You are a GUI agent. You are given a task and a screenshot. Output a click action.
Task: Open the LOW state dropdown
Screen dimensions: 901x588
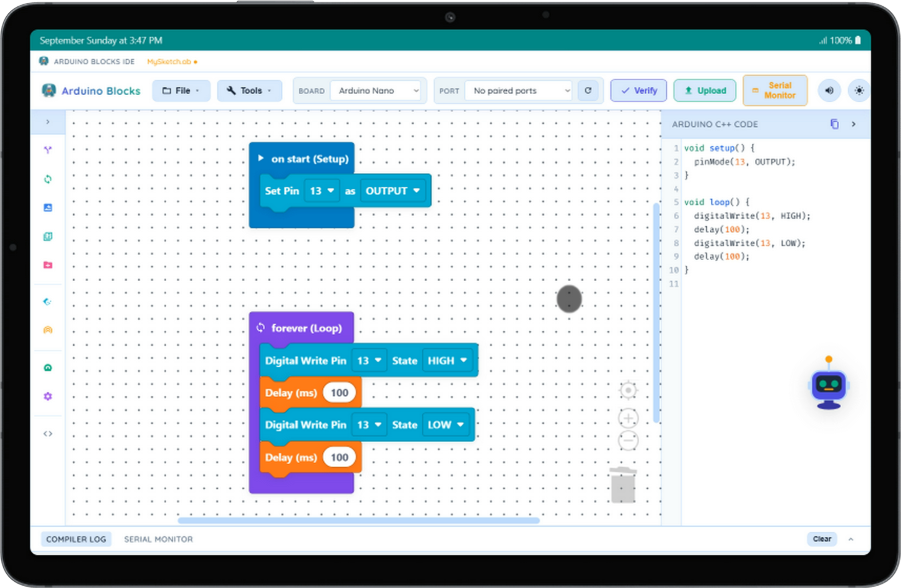tap(446, 425)
